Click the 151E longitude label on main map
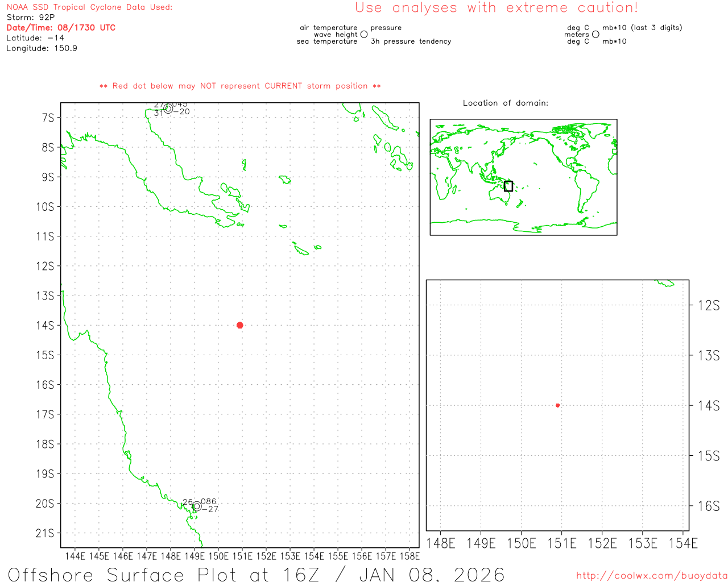 tap(242, 556)
